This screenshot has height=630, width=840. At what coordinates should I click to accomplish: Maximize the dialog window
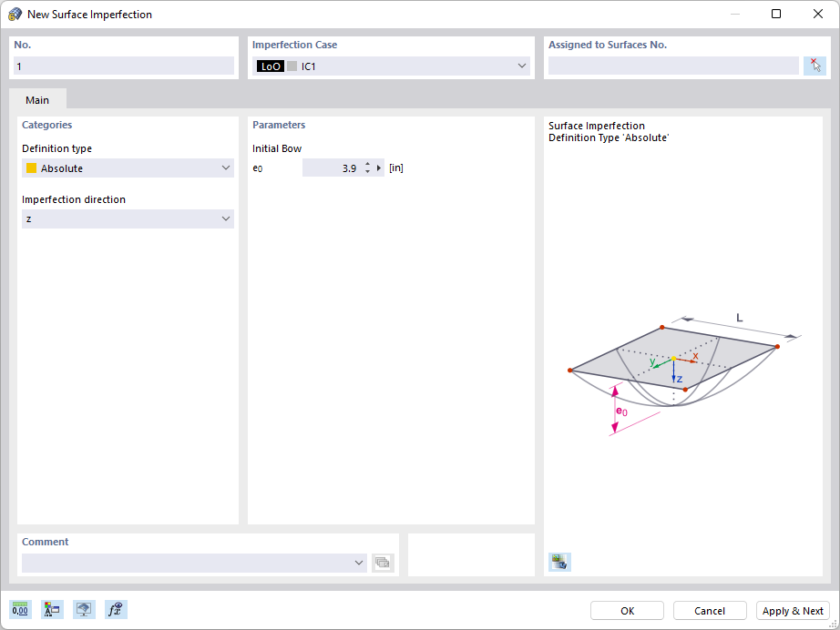point(775,14)
